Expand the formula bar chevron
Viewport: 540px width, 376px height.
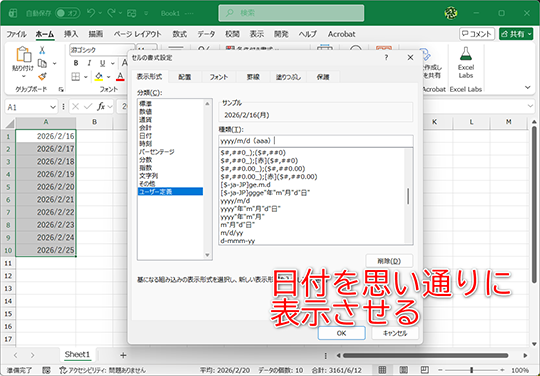[x=530, y=106]
